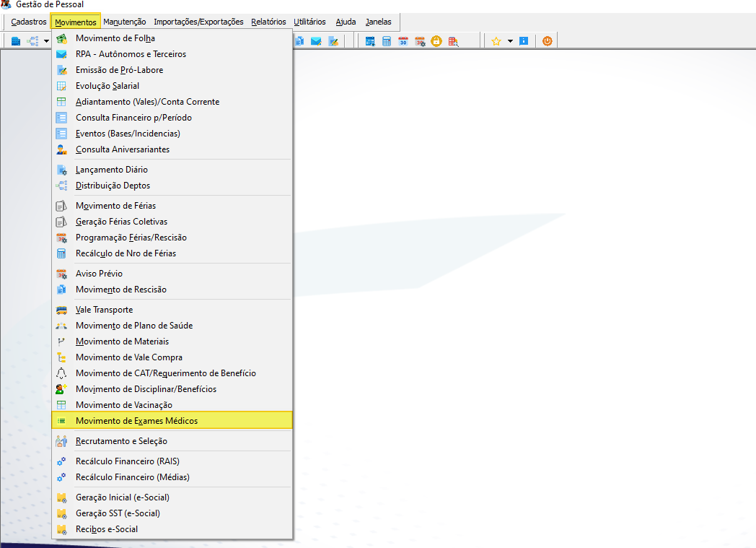Expand the dropdown arrow beside hierarchy icon
Screen dimensions: 756x548
46,41
